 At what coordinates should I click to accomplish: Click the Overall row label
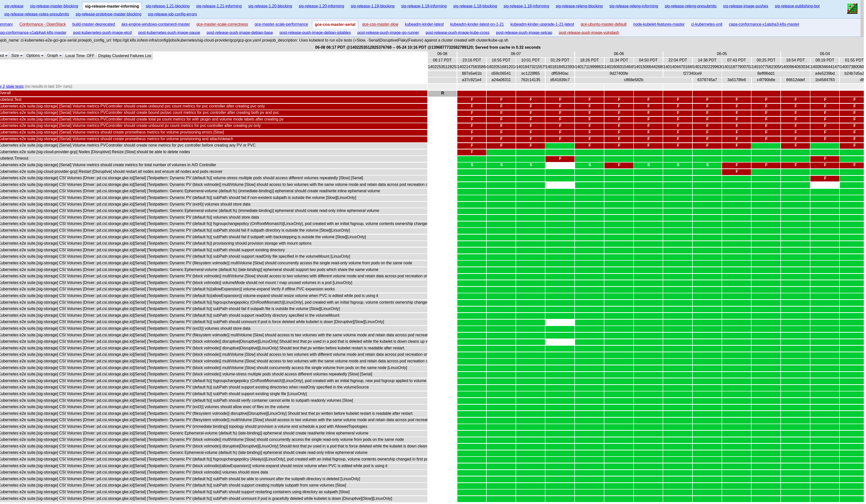coord(213,93)
